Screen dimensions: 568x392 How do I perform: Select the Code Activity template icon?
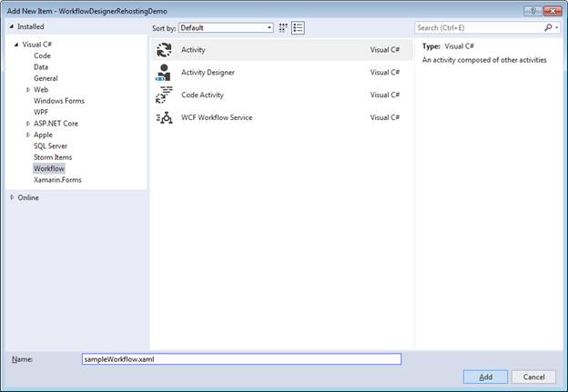pos(164,95)
